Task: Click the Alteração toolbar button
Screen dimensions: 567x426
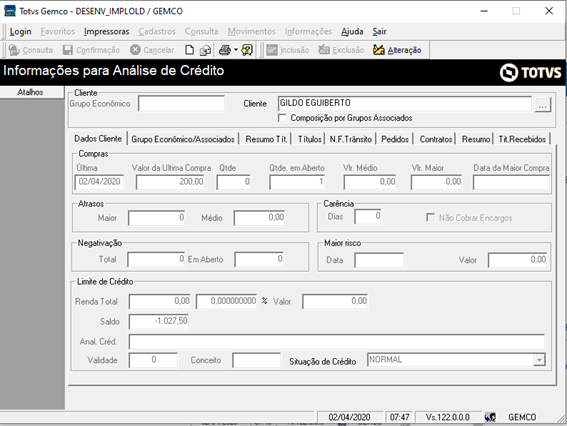Action: click(x=397, y=50)
